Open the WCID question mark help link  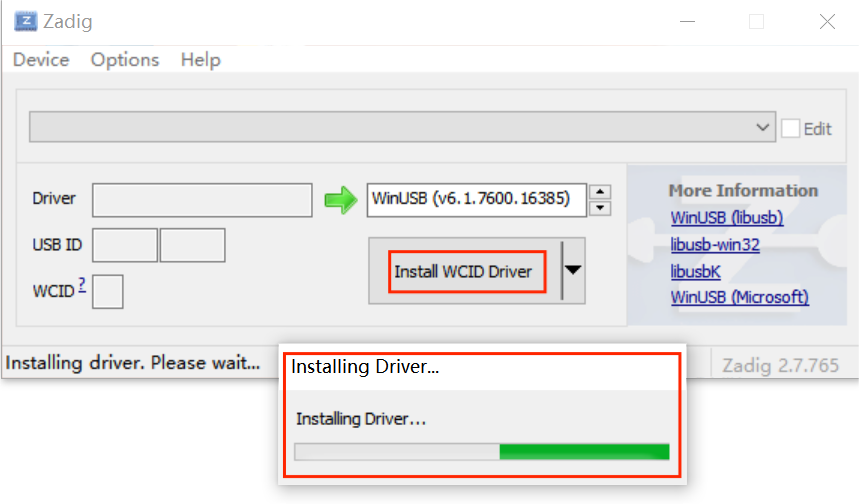tap(82, 285)
